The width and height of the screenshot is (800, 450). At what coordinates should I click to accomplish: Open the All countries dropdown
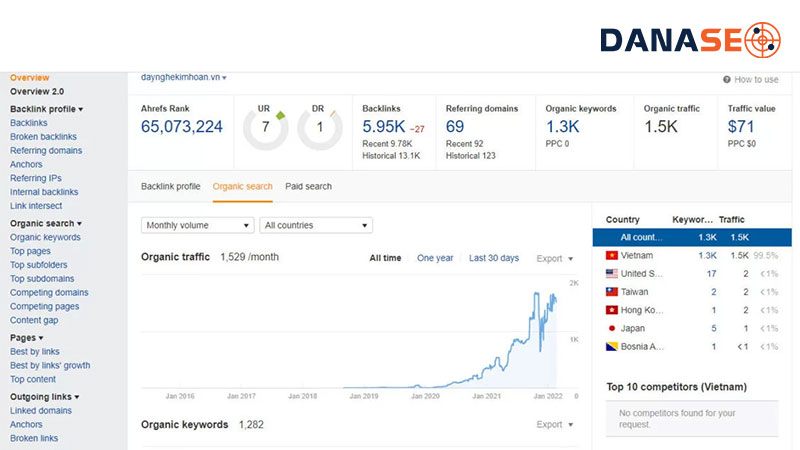tap(316, 225)
